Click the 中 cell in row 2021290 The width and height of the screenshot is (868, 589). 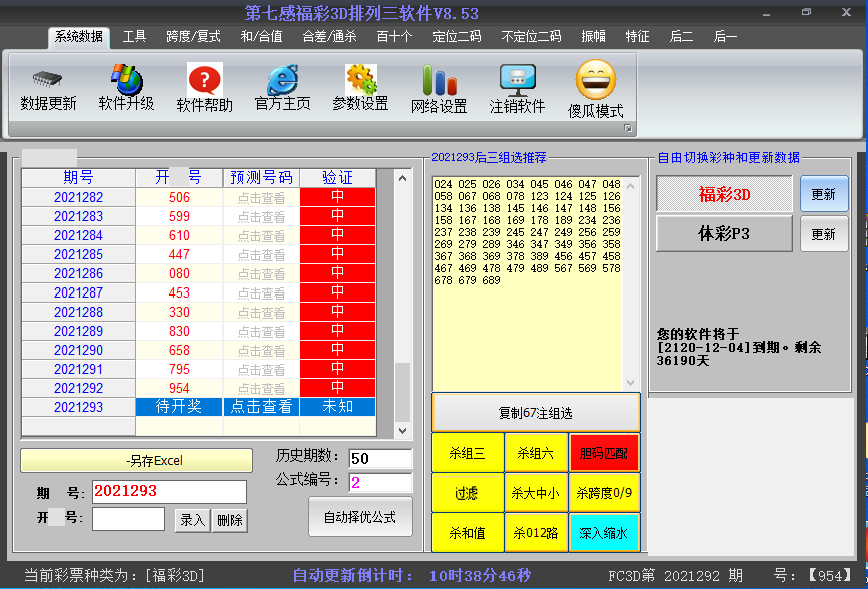point(338,350)
